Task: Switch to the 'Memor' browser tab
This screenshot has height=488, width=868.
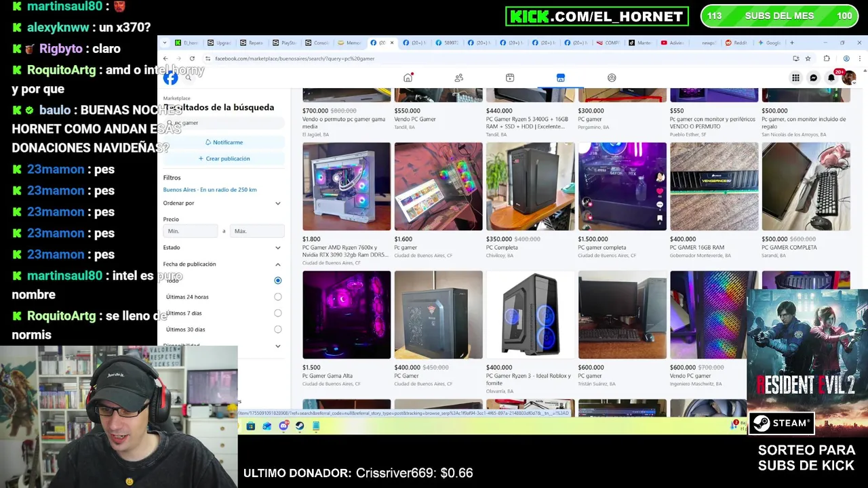Action: pyautogui.click(x=350, y=43)
